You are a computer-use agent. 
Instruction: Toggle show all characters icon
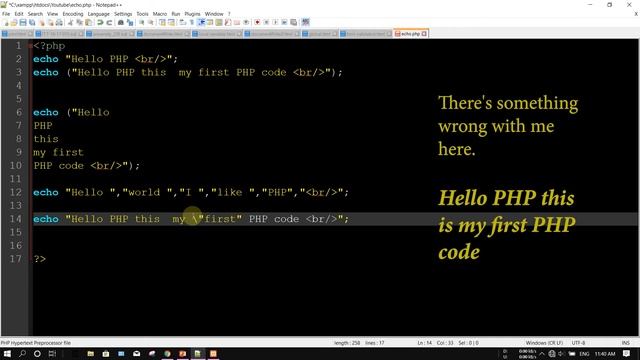[191, 22]
